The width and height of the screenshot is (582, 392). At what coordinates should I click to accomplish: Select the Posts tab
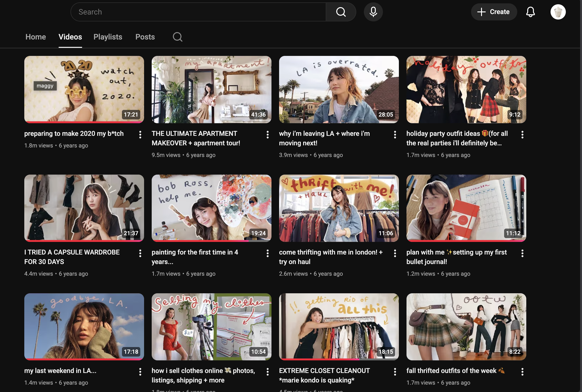pos(145,37)
